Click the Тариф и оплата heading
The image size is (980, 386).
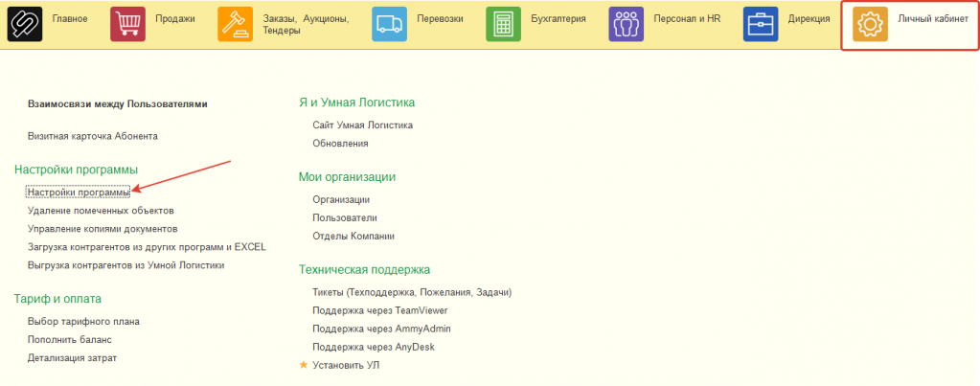pos(57,299)
